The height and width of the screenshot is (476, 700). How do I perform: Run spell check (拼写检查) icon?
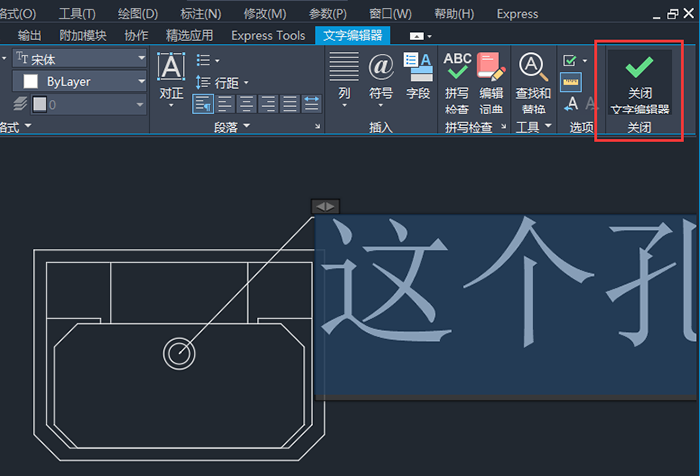457,66
